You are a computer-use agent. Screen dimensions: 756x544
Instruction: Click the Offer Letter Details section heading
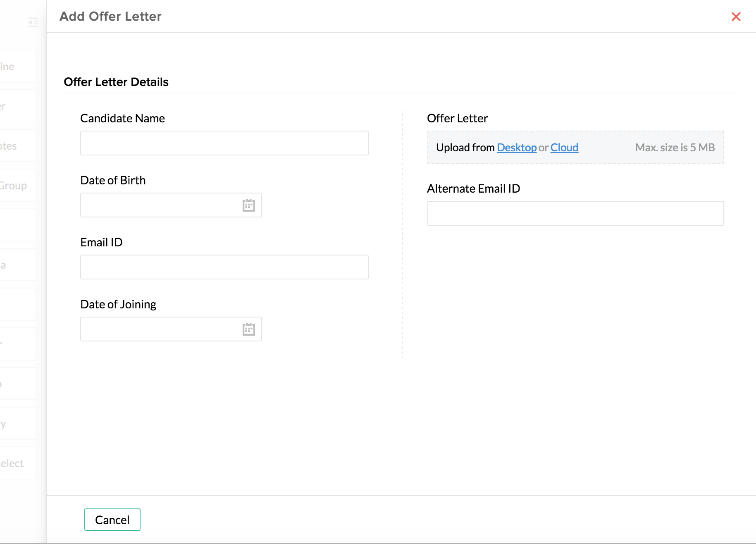116,82
